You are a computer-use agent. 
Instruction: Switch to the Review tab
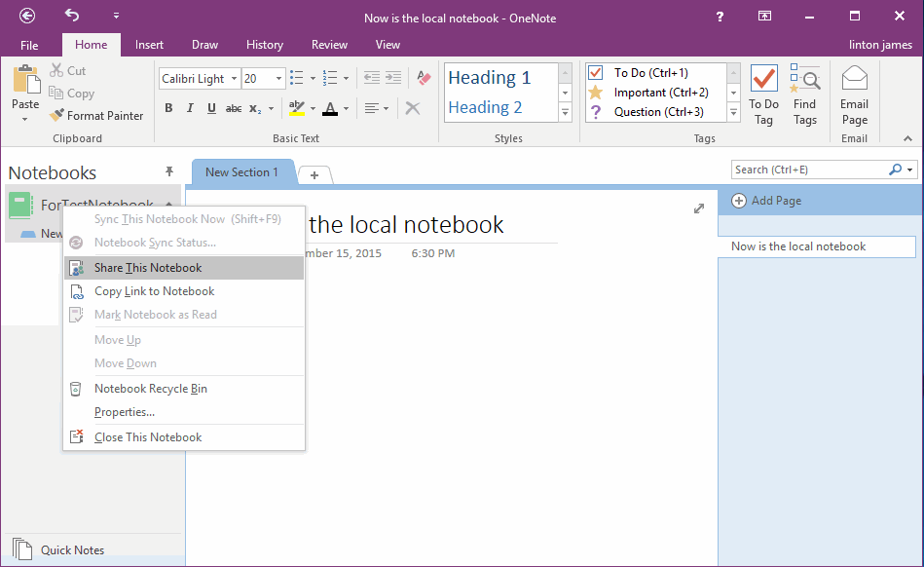329,44
